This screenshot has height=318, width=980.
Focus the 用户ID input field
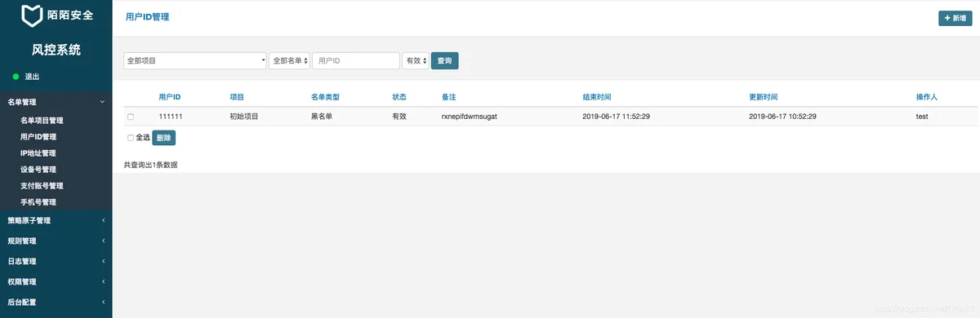click(356, 60)
